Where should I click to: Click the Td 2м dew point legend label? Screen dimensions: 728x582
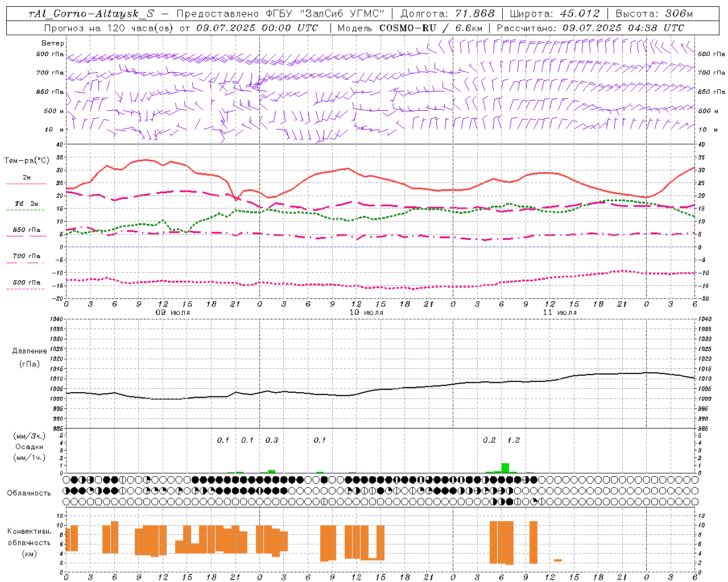(x=27, y=203)
